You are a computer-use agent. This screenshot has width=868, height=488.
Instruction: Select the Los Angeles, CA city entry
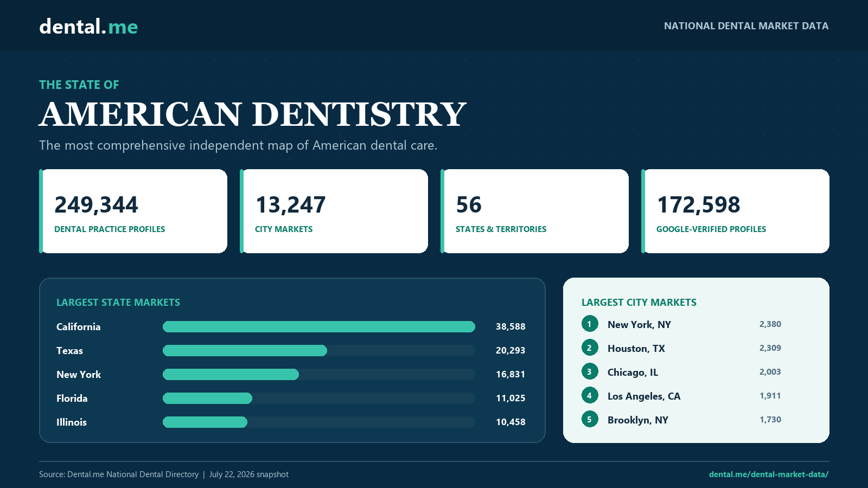click(644, 396)
